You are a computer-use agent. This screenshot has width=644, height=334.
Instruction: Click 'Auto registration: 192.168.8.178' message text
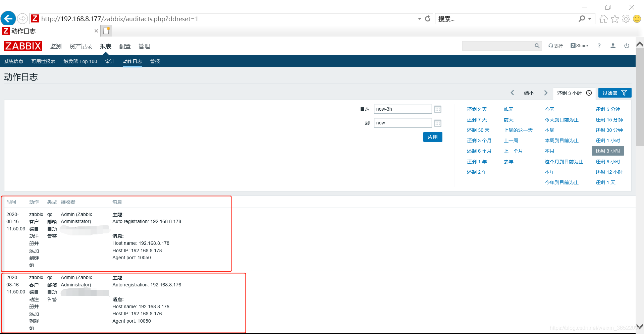147,221
